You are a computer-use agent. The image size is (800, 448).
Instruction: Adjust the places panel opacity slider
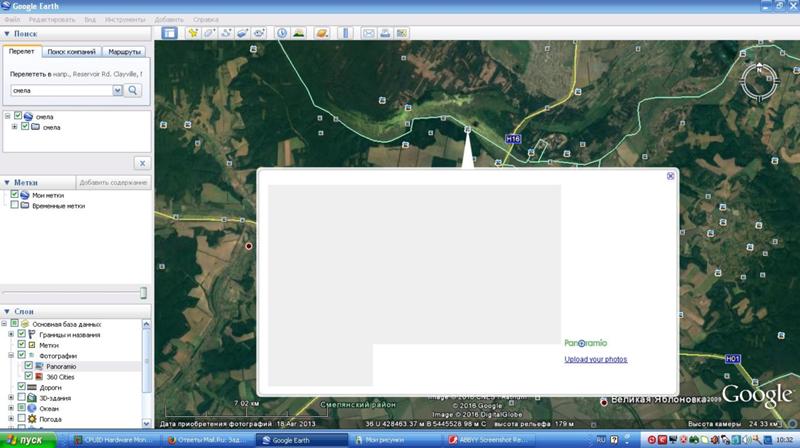click(143, 292)
